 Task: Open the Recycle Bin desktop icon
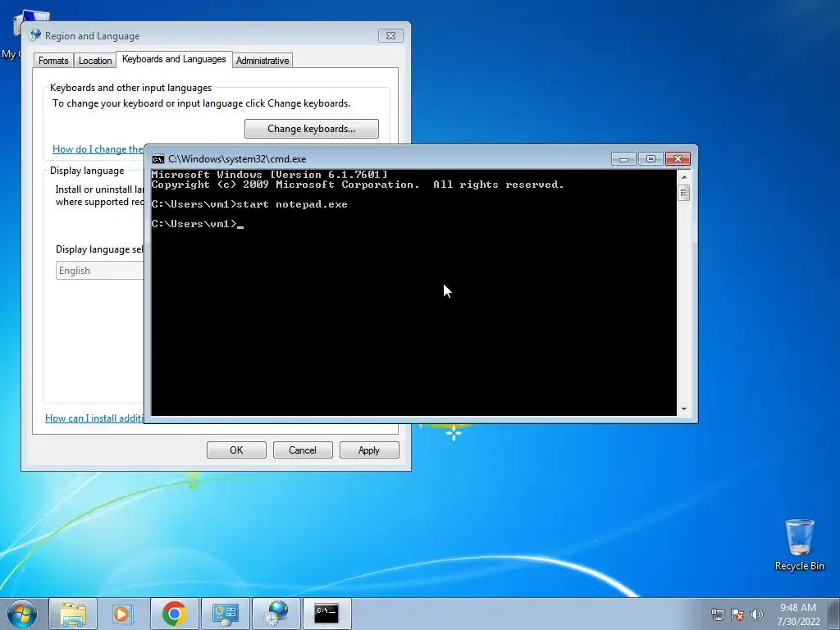799,545
